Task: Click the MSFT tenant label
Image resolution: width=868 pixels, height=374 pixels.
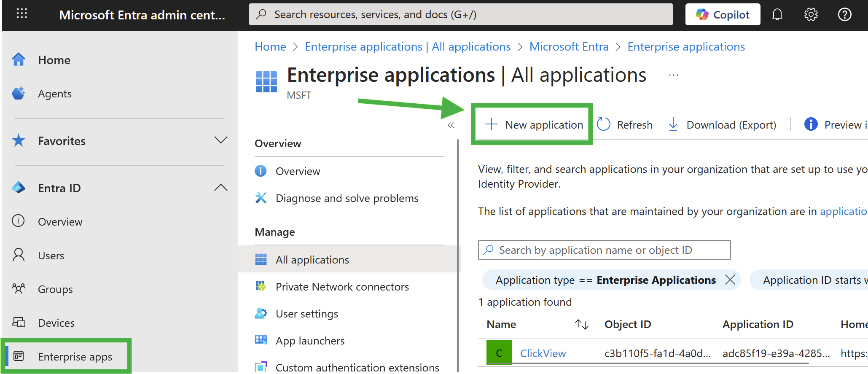Action: click(x=299, y=95)
